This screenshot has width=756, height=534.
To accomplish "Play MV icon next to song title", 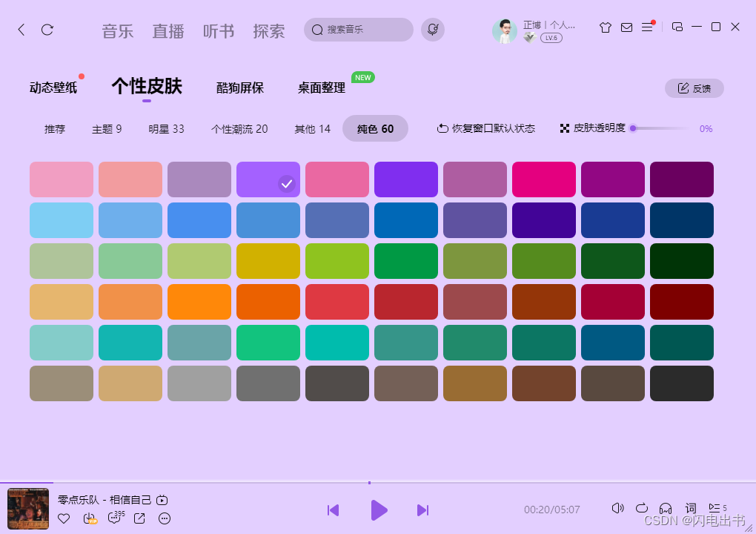I will tap(162, 500).
